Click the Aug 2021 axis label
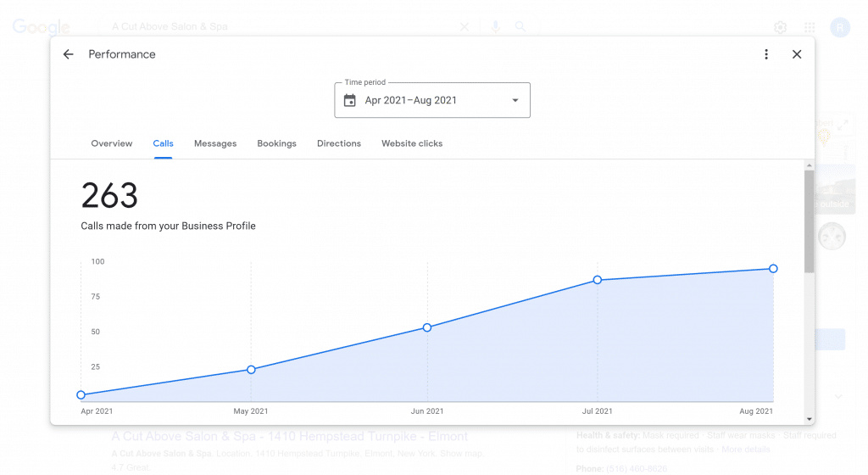 [x=756, y=411]
